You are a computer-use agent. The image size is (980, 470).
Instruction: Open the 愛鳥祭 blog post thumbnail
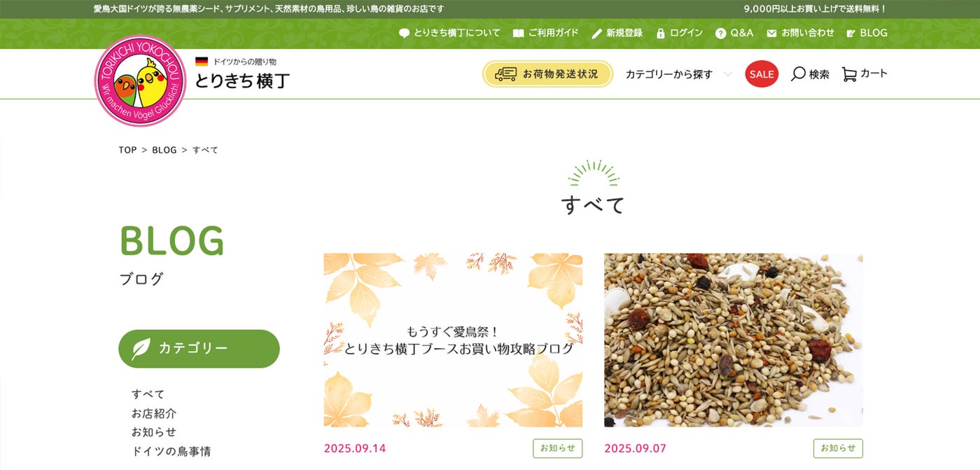point(453,340)
